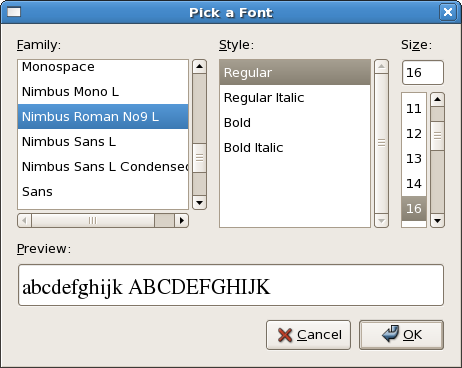Focus the Size input field
Screen dimensions: 462x368
coord(423,72)
